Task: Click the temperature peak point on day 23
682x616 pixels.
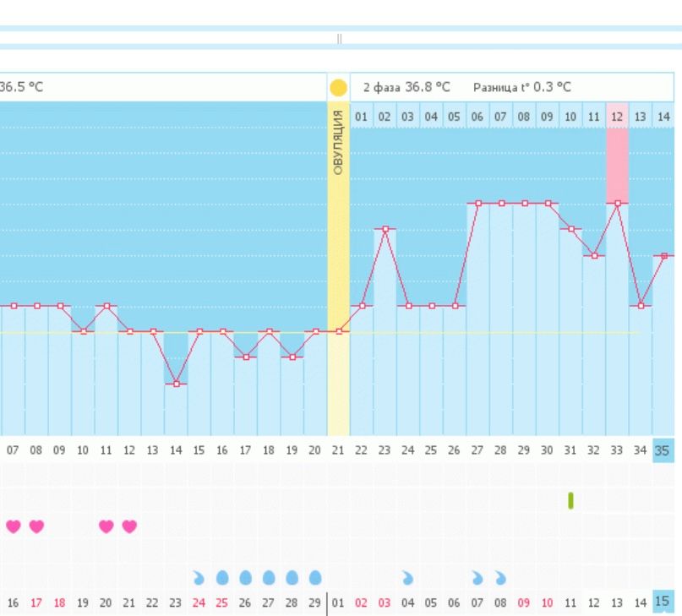Action: point(385,229)
